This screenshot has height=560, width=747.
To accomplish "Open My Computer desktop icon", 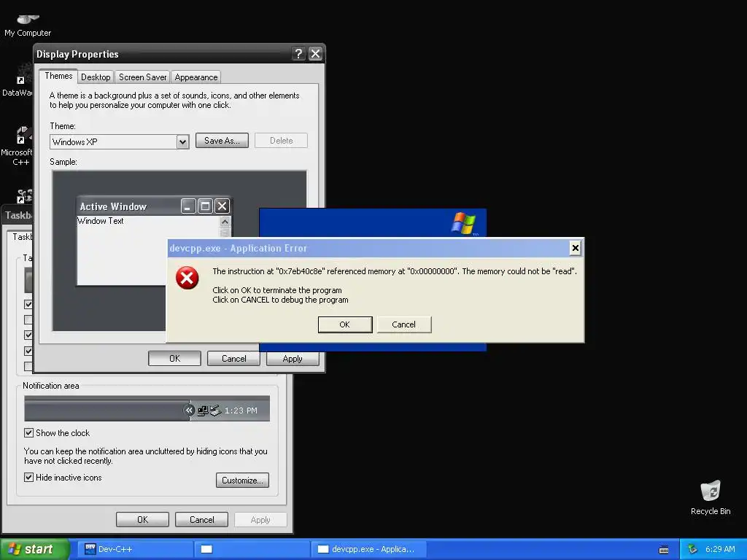I will click(28, 25).
